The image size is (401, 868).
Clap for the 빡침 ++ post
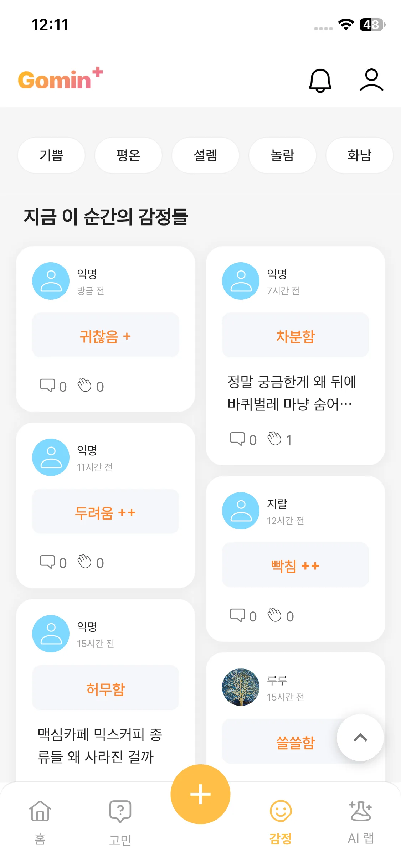click(275, 615)
